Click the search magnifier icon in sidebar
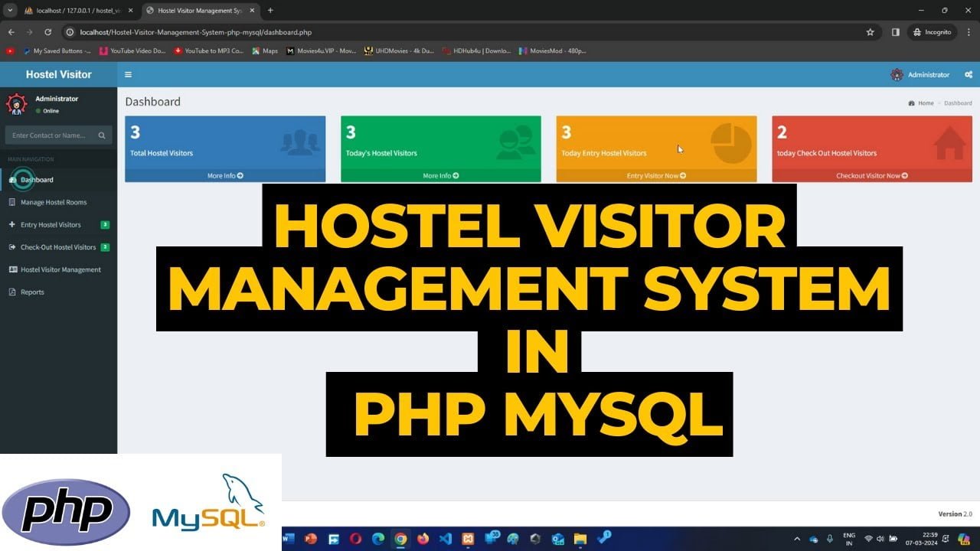The image size is (980, 551). coord(102,135)
